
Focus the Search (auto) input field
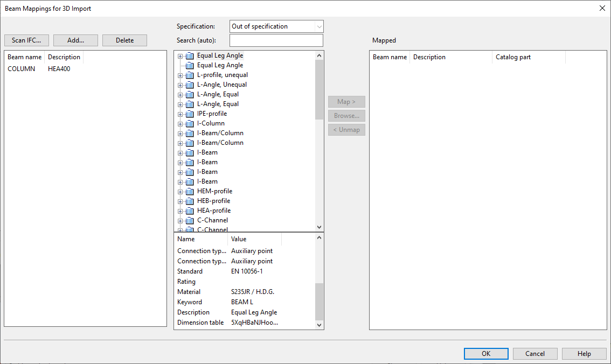coord(276,40)
